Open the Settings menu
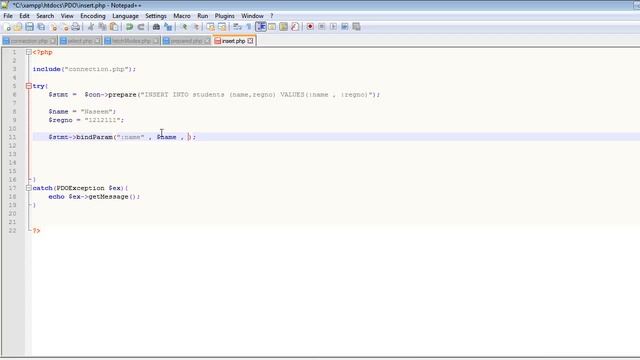 156,16
